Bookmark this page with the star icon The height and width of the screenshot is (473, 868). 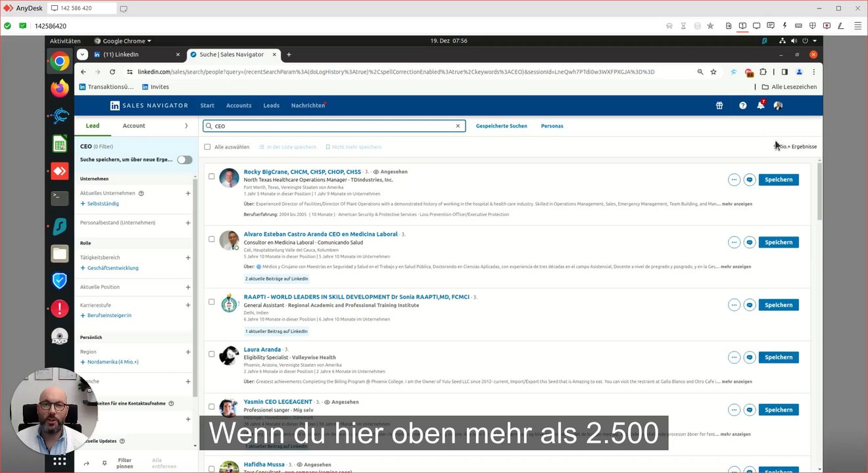coord(713,72)
